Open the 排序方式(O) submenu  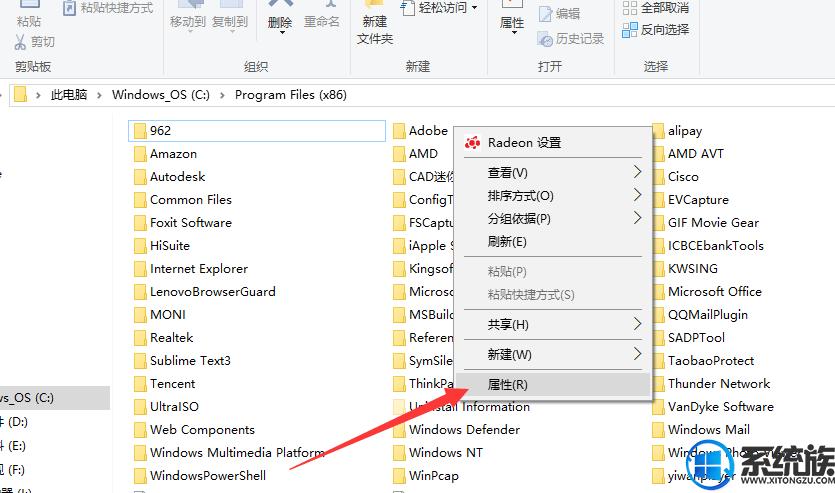(x=553, y=195)
